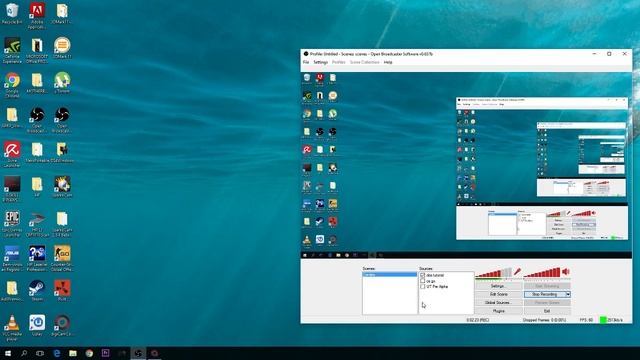The image size is (640, 360).
Task: Enable the 'UT Pre Alpha' source checkbox
Action: coord(422,287)
